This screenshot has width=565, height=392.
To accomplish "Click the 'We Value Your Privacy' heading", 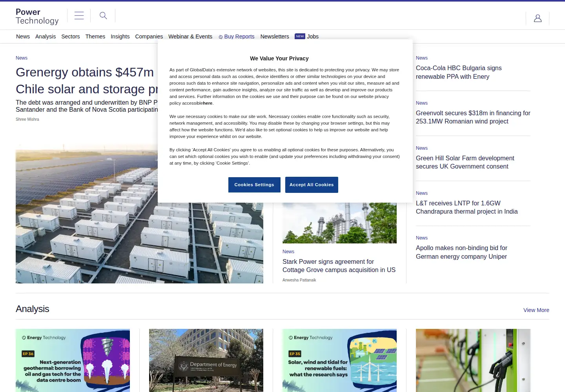I will [279, 58].
